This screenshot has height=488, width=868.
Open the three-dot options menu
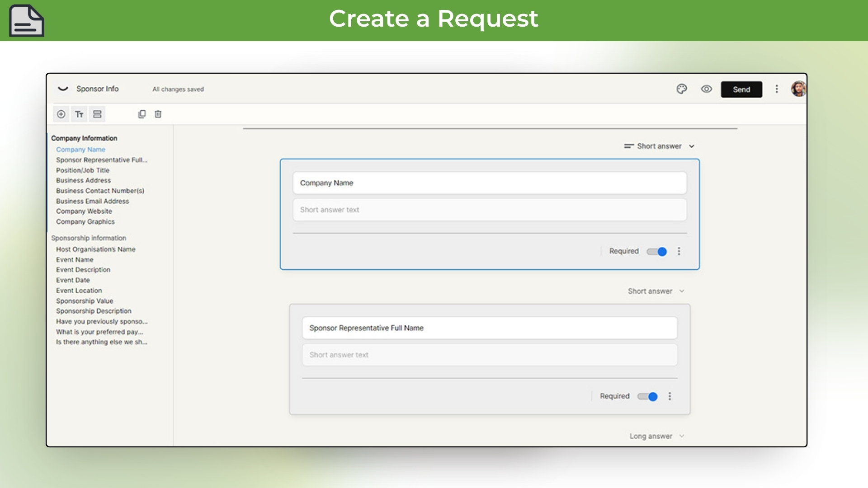777,89
